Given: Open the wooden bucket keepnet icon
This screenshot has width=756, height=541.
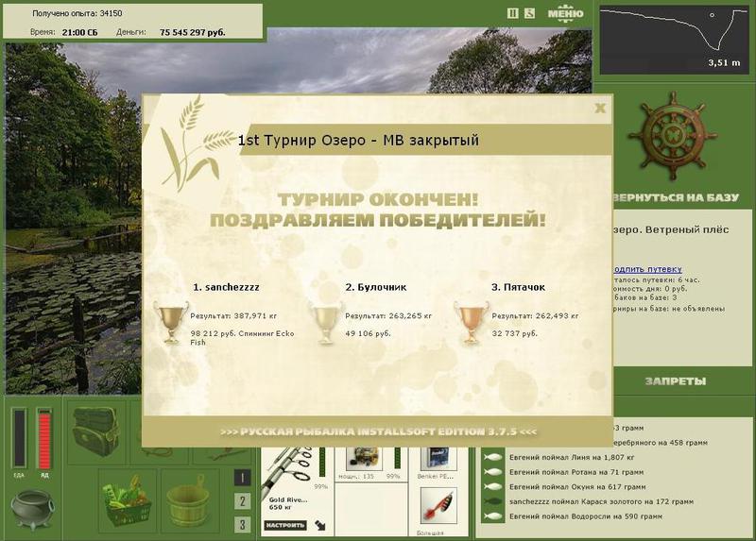Looking at the screenshot, I should coord(188,502).
